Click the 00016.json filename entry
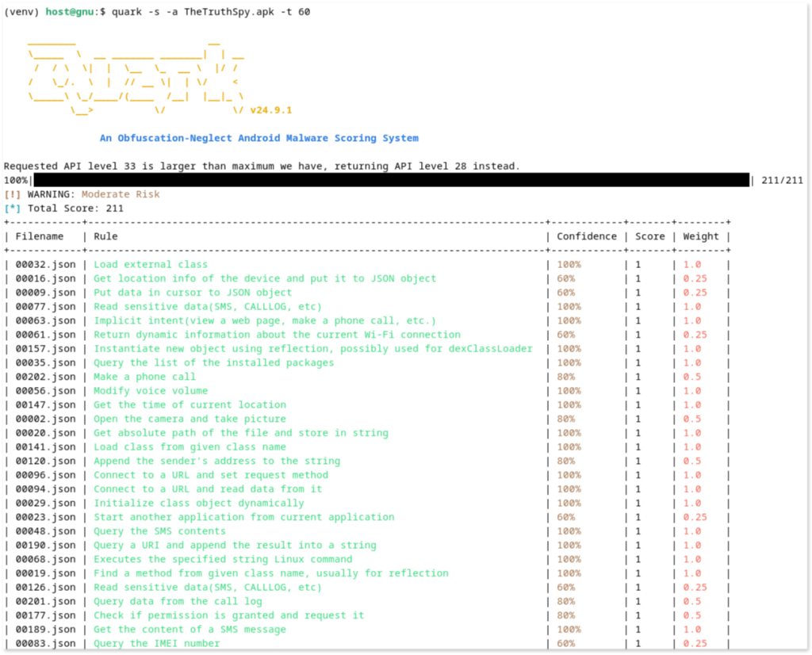Screen dimensions: 812x655 (x=45, y=278)
